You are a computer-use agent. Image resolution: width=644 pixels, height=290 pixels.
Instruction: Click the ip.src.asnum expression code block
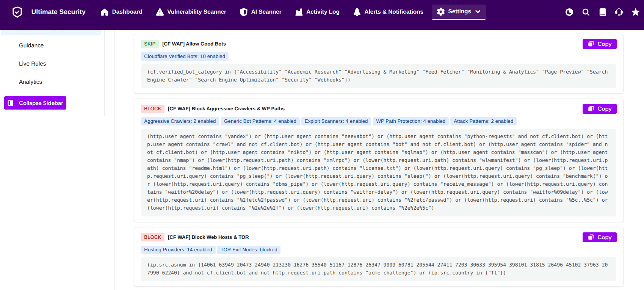tap(379, 269)
